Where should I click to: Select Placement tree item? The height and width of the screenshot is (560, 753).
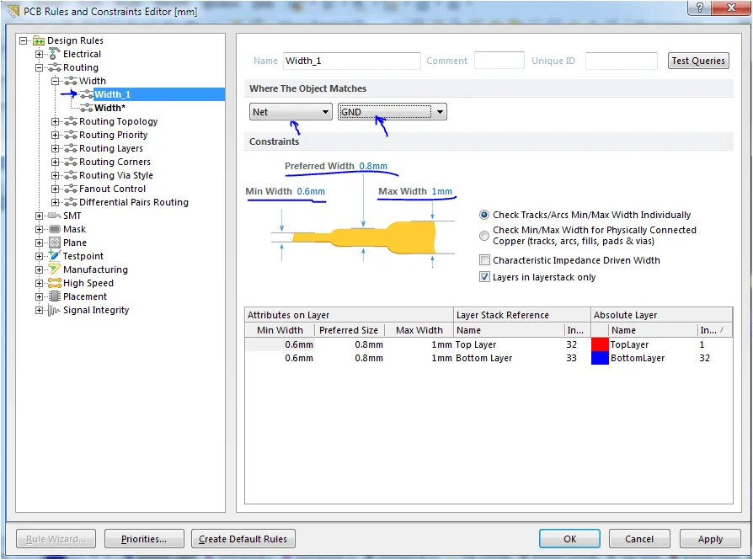pos(85,296)
